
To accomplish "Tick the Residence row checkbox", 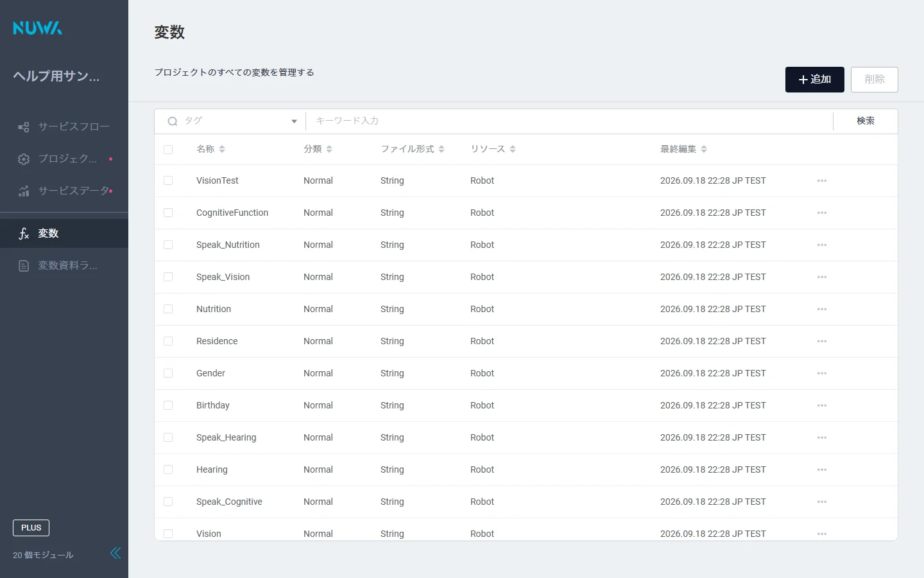I will pyautogui.click(x=168, y=341).
